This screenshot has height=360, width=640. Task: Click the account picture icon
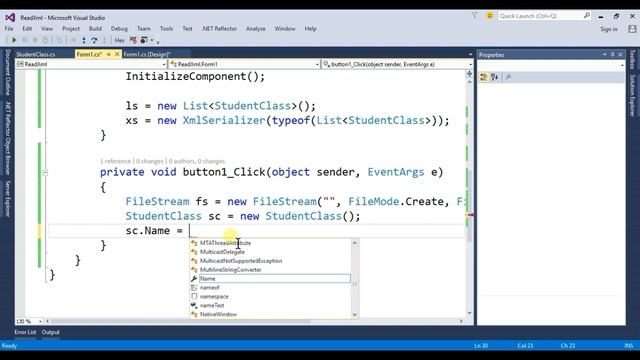click(632, 29)
